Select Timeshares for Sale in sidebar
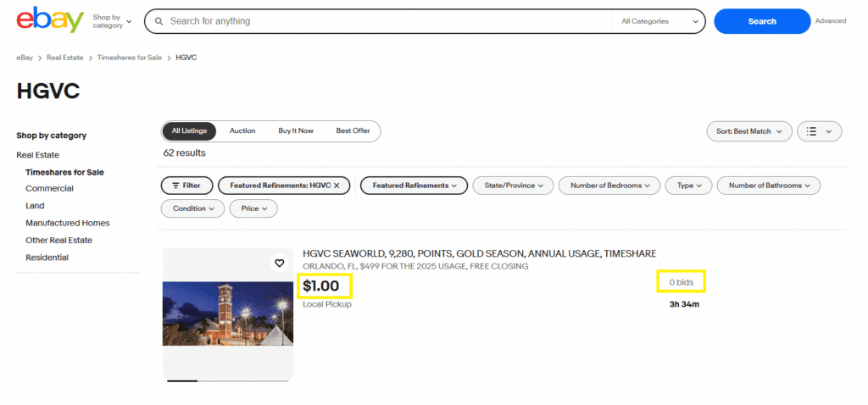The width and height of the screenshot is (868, 405). [64, 172]
